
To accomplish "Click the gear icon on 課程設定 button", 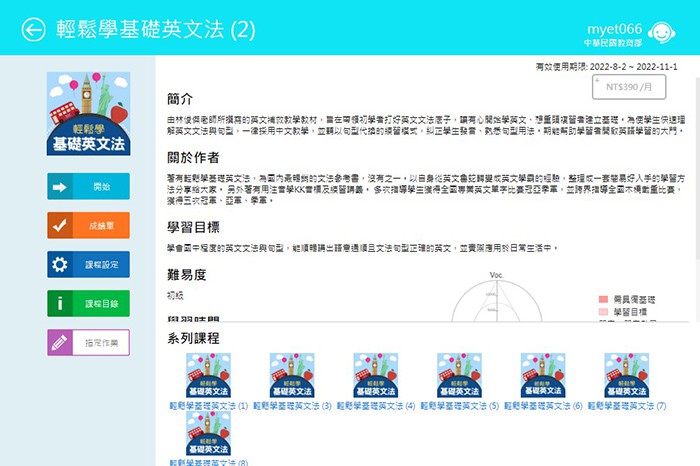I will coord(60,264).
